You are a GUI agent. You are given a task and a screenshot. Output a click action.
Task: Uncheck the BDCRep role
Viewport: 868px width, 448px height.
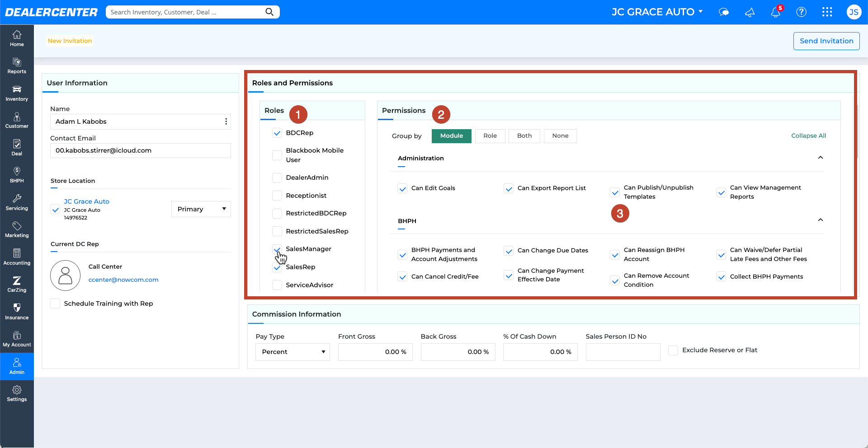(x=277, y=133)
